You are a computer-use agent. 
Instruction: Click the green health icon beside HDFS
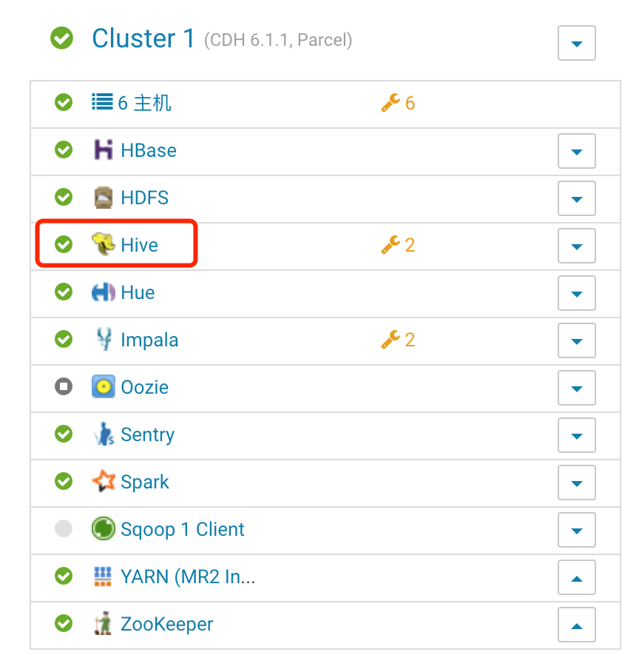point(63,198)
